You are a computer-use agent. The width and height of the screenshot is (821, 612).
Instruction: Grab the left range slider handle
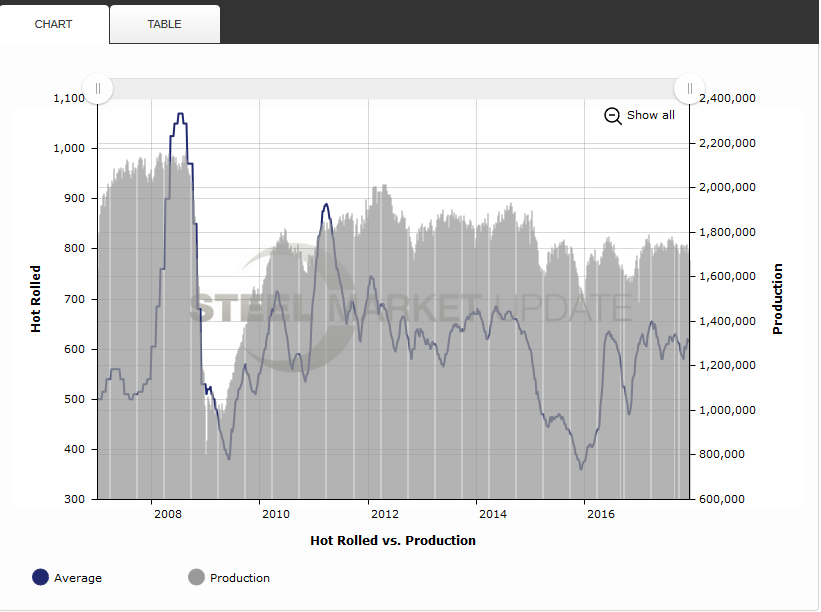coord(98,89)
